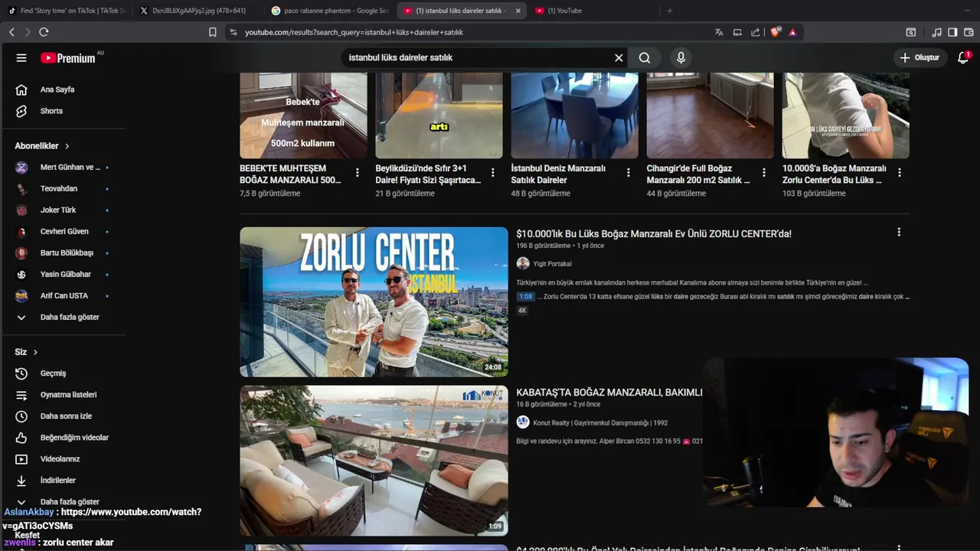Open Konut Realty channel link

click(600, 422)
